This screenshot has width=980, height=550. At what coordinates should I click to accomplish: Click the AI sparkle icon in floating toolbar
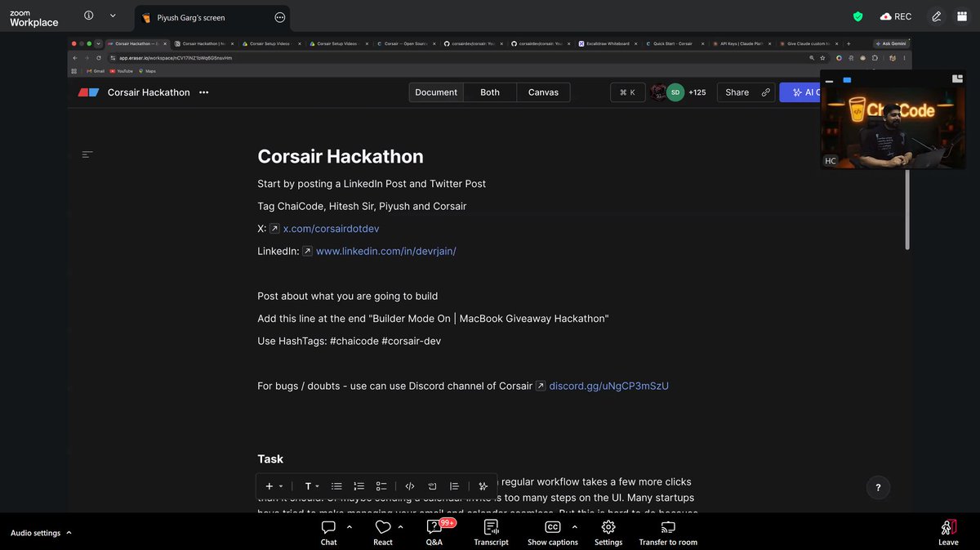483,486
